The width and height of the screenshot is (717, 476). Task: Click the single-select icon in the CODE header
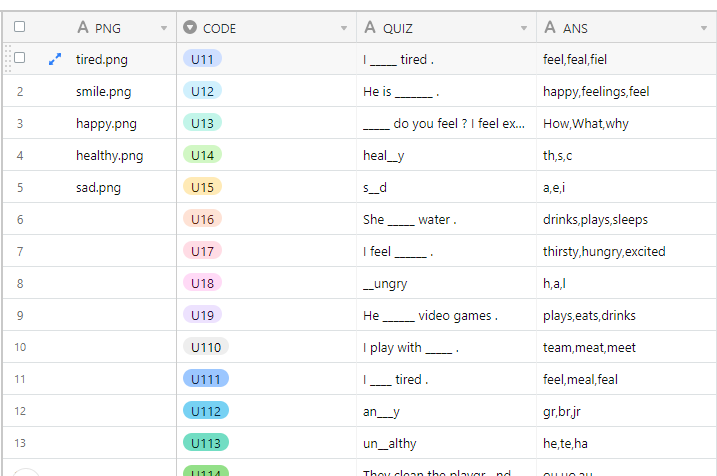click(190, 27)
